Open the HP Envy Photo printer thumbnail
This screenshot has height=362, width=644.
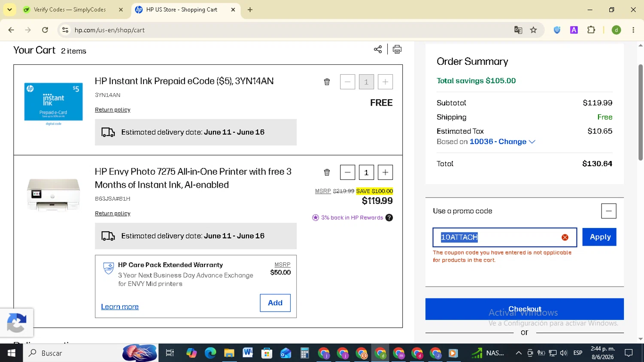coord(54,195)
